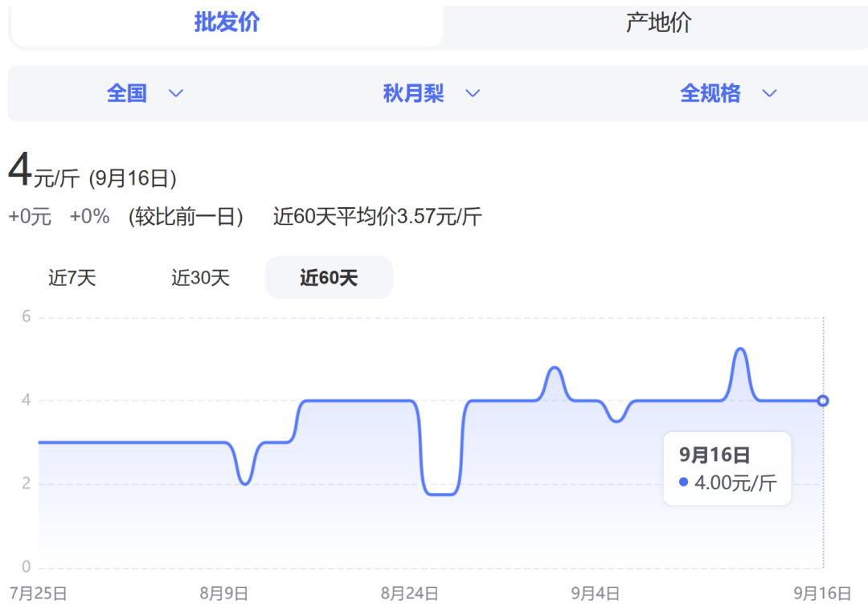Viewport: 868px width, 616px height.
Task: Switch to the 批发价 tab
Action: click(x=227, y=22)
